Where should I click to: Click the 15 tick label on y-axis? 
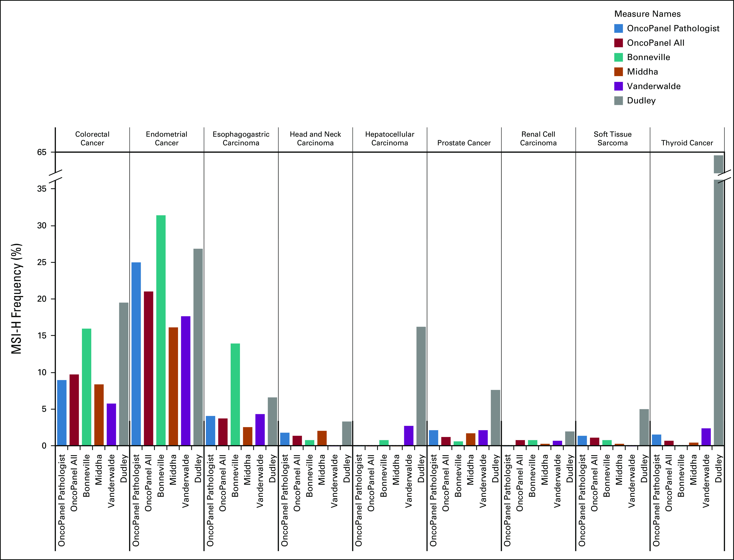(42, 336)
